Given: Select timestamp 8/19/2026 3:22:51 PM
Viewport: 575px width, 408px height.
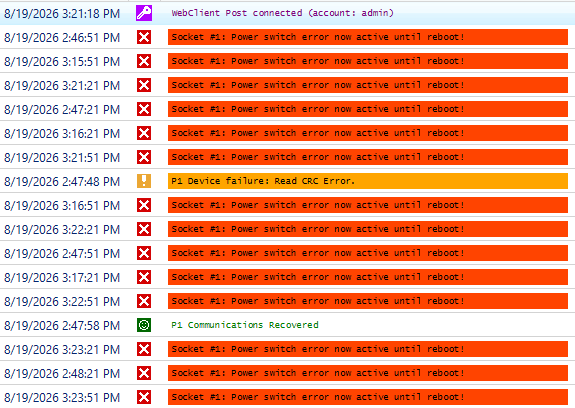Looking at the screenshot, I should point(62,302).
